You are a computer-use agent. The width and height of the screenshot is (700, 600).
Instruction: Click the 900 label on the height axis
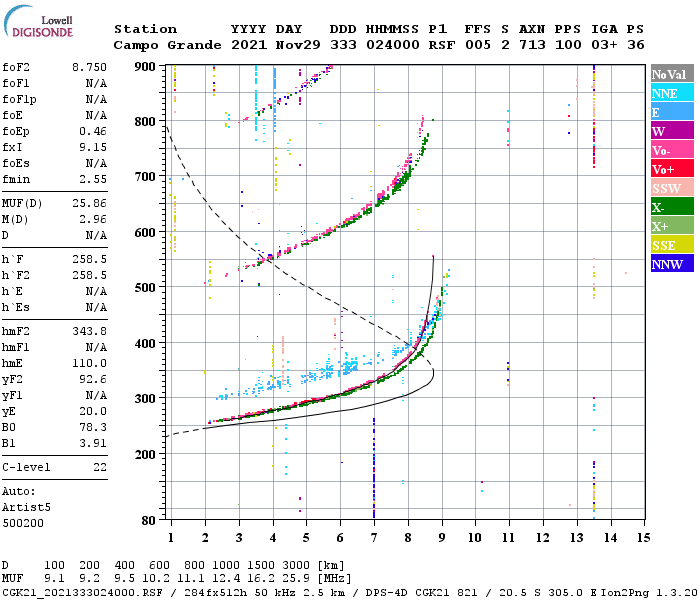coord(145,67)
